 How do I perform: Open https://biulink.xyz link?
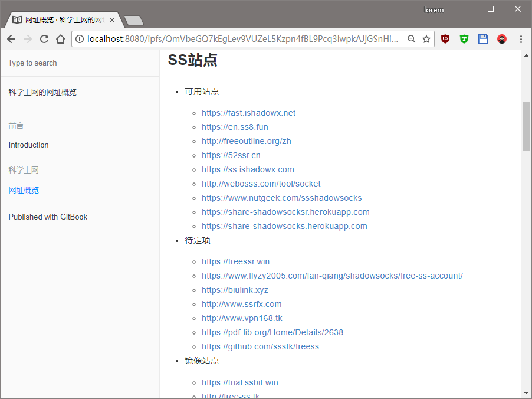coord(235,290)
